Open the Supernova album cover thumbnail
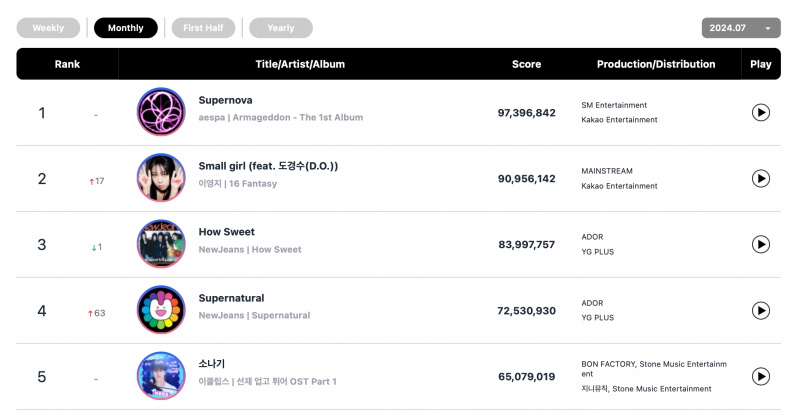The image size is (800, 415). (161, 112)
